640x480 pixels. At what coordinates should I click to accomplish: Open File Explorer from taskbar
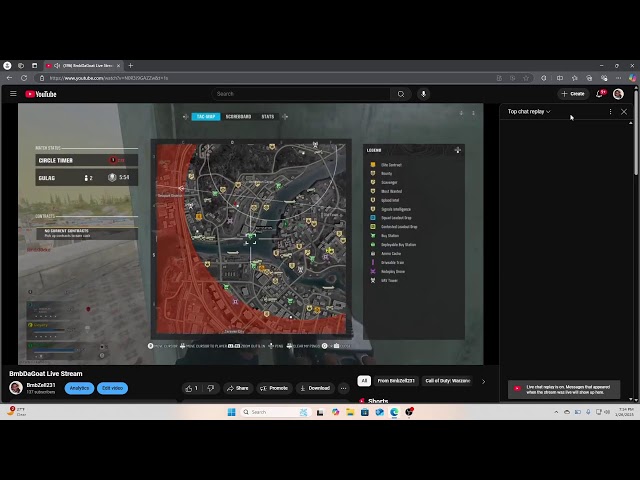pos(350,412)
